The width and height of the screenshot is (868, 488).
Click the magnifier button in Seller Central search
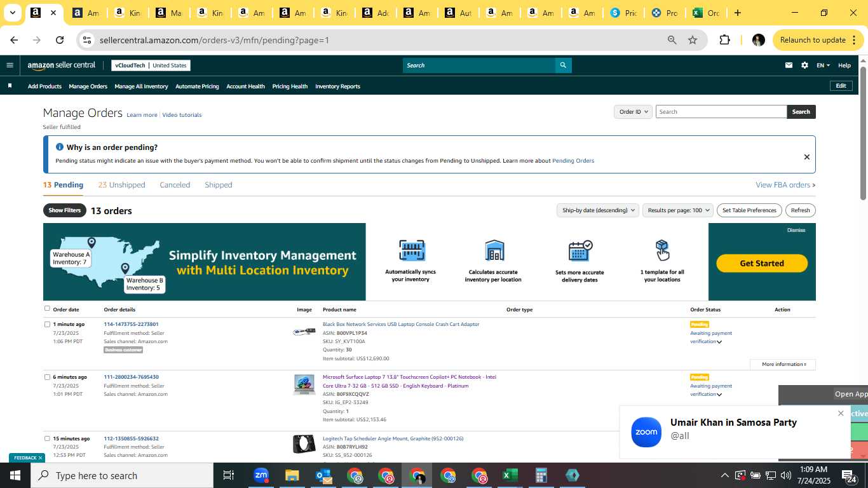(563, 65)
